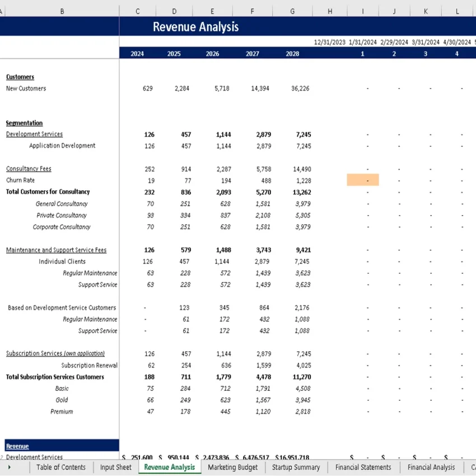Select column H header
476x476 pixels.
pyautogui.click(x=330, y=11)
